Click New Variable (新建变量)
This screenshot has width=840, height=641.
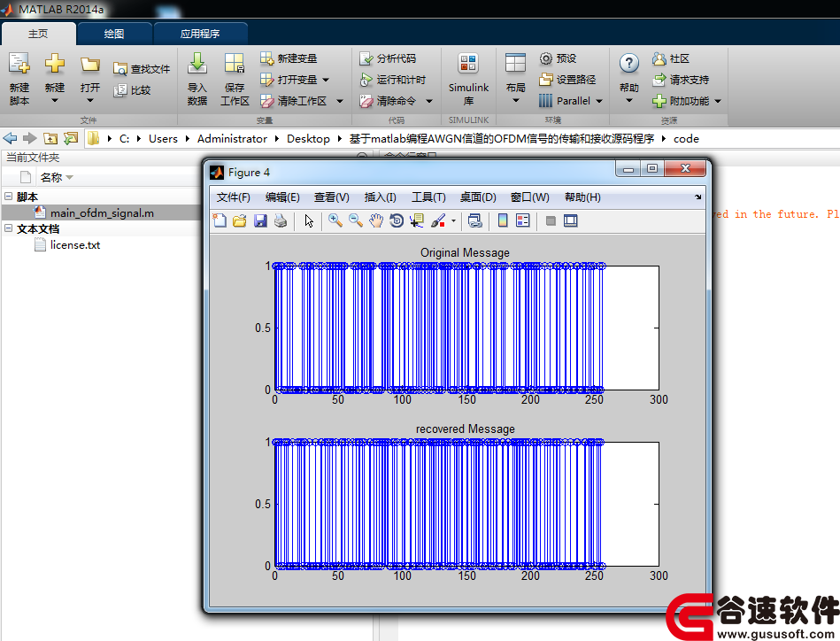click(289, 58)
